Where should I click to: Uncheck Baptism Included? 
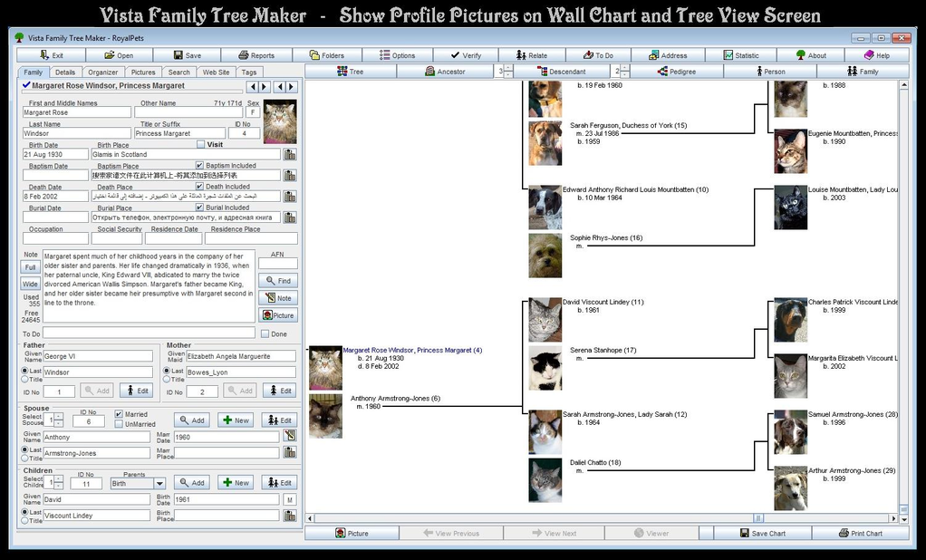(199, 166)
